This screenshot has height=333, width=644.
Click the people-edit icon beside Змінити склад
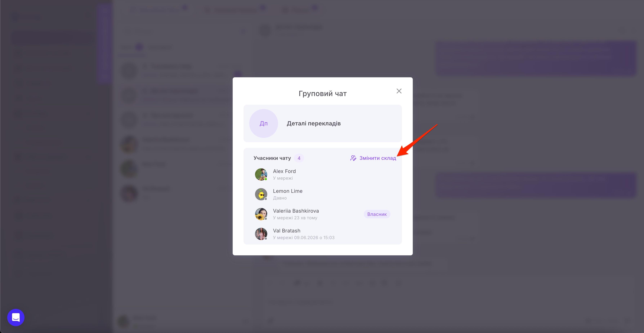(353, 158)
